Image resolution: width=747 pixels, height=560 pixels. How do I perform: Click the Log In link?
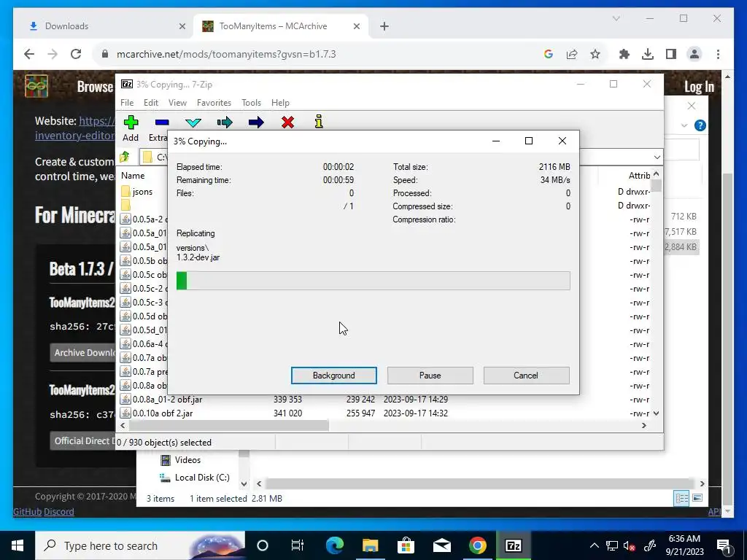[x=699, y=87]
